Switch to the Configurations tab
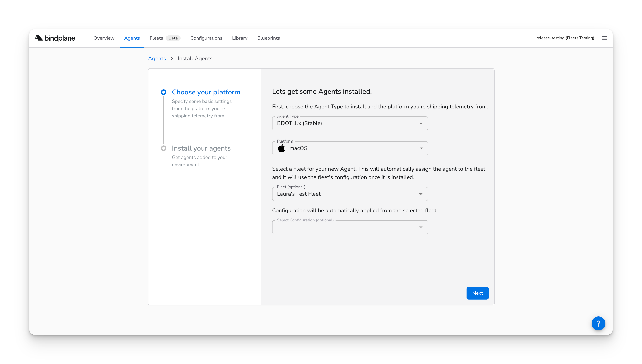This screenshot has width=642, height=364. point(206,38)
